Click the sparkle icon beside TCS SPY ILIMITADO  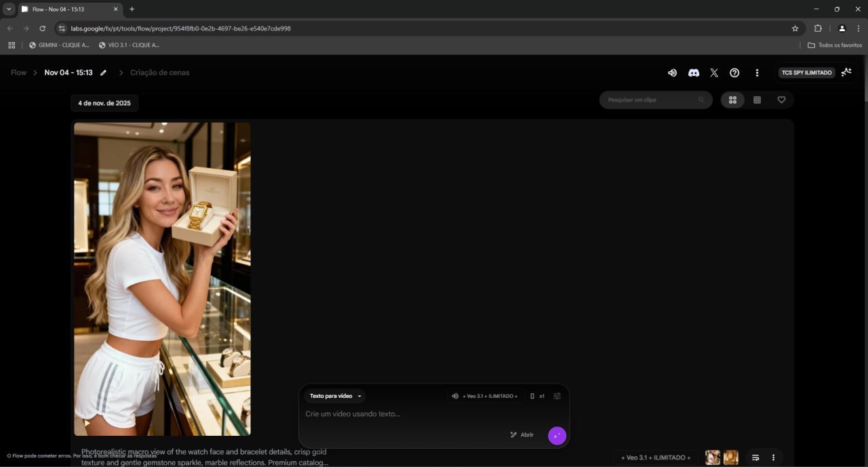click(846, 72)
